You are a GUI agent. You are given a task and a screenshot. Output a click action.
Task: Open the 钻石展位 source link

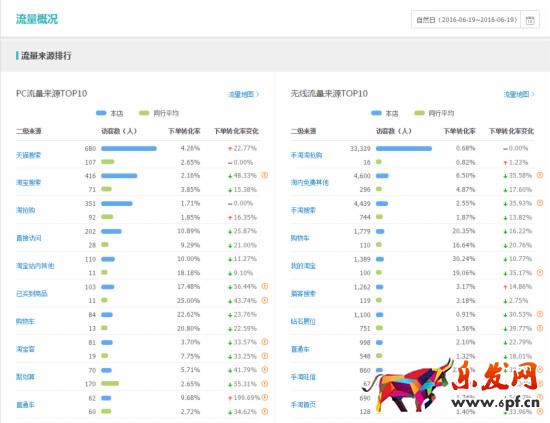303,321
